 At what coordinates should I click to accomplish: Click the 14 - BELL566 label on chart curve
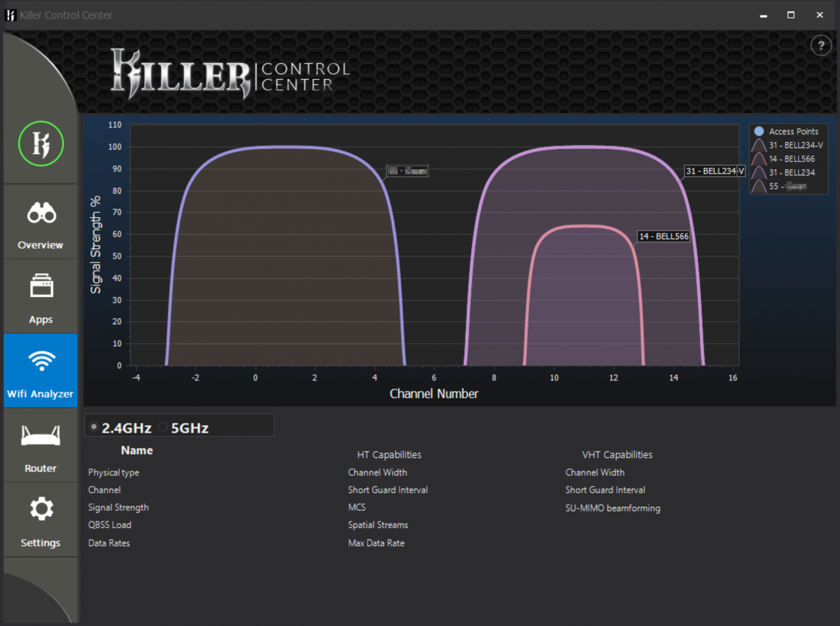point(664,237)
